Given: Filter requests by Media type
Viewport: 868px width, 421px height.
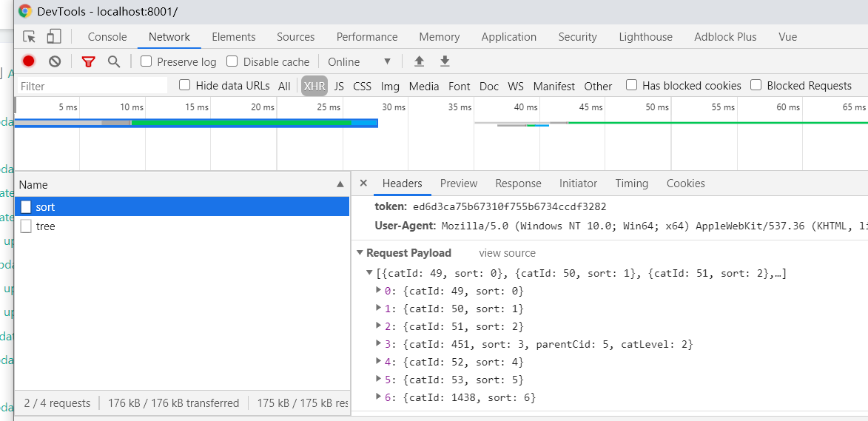Looking at the screenshot, I should (424, 87).
